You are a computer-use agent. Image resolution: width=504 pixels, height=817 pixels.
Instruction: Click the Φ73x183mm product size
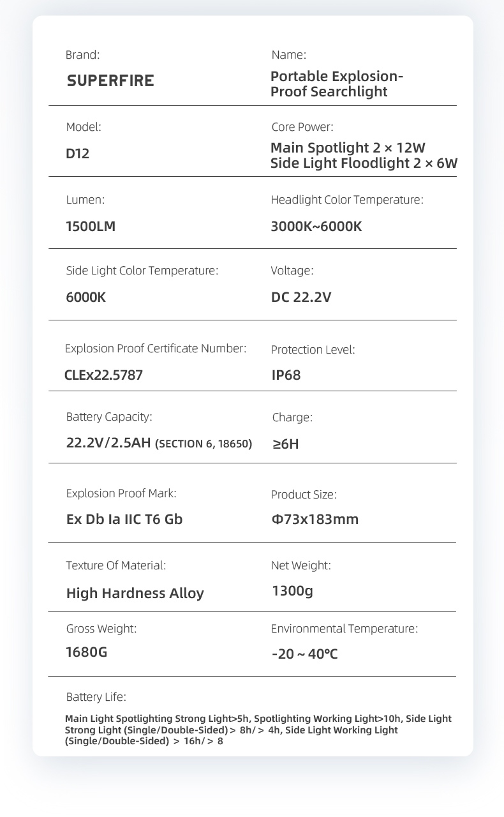click(x=315, y=520)
